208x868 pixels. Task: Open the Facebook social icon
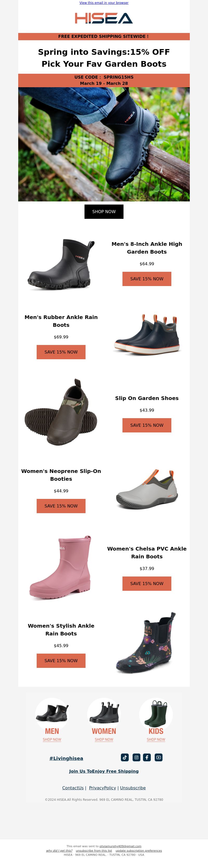point(147,757)
